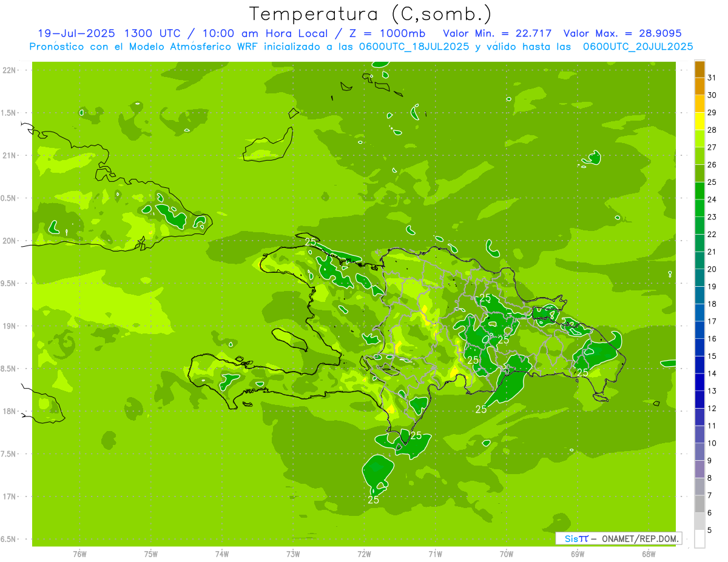
Task: Click the "SisTT - ONAMET/REP.DOM." credit label
Action: click(x=619, y=538)
